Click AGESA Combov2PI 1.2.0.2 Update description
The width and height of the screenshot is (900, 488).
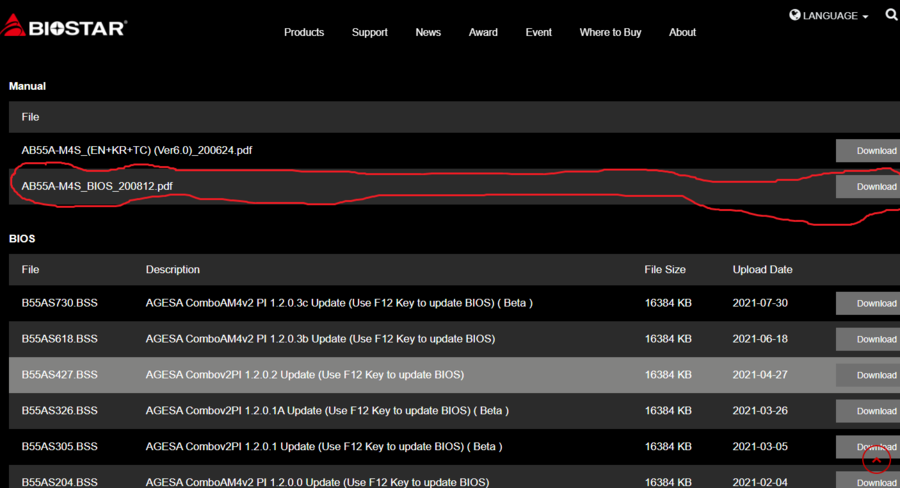point(305,374)
